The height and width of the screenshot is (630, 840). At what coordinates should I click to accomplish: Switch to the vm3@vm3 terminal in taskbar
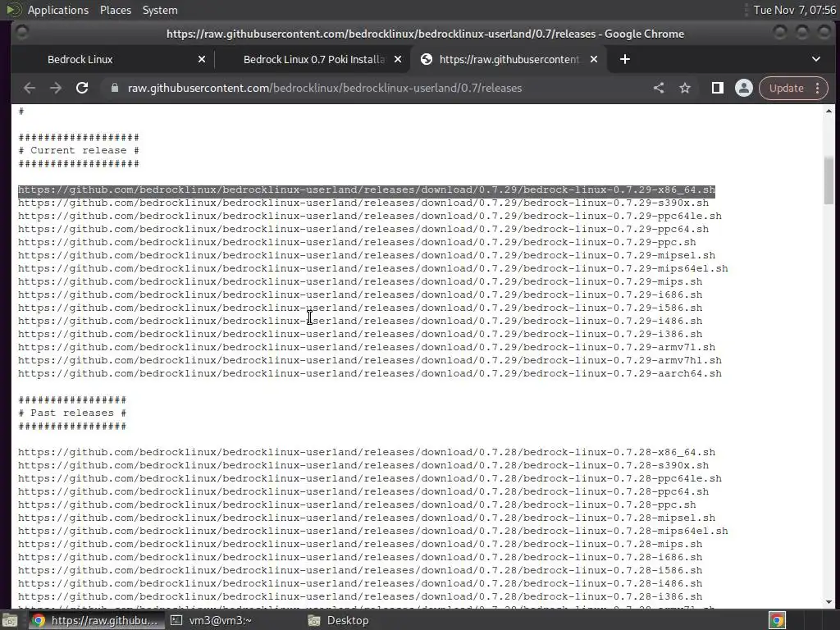(x=212, y=620)
